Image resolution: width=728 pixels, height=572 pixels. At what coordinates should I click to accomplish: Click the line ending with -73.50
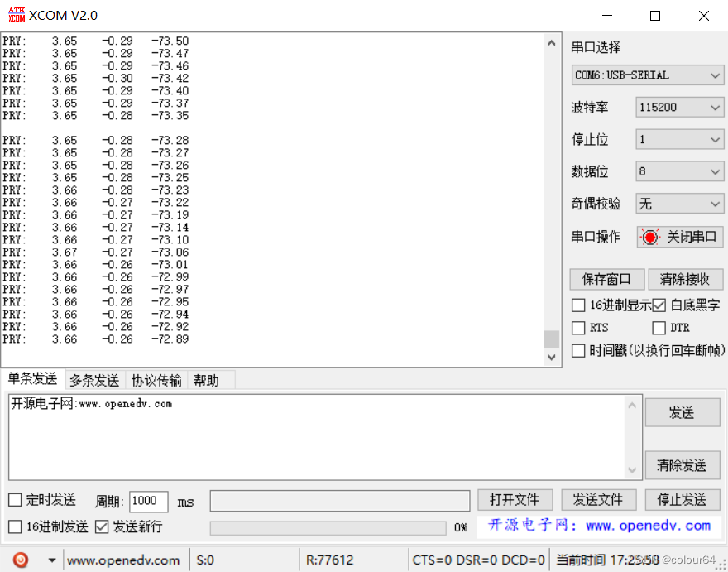[96, 41]
